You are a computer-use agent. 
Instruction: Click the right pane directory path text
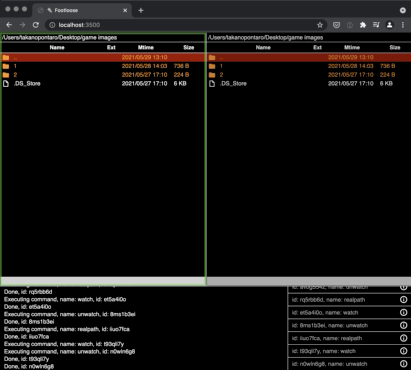[265, 37]
